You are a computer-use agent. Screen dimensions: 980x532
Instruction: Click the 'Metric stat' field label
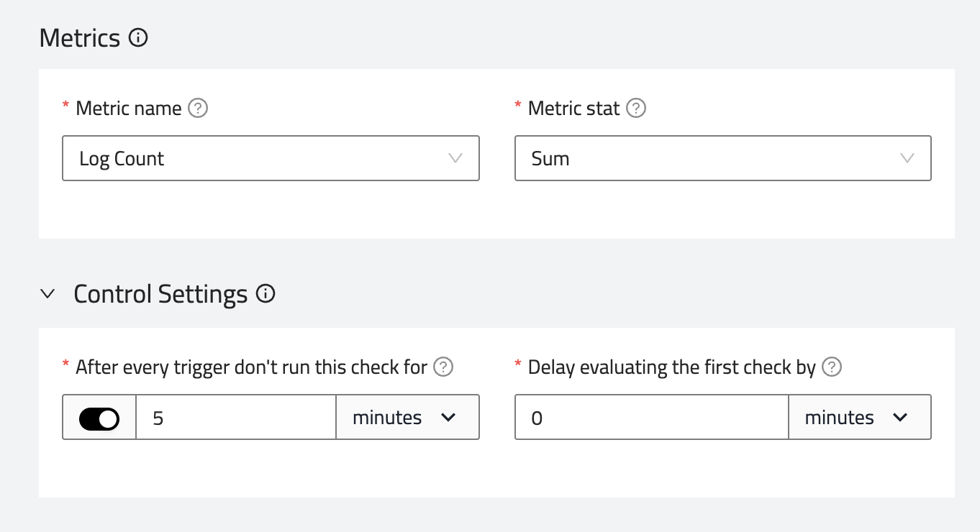(x=573, y=109)
